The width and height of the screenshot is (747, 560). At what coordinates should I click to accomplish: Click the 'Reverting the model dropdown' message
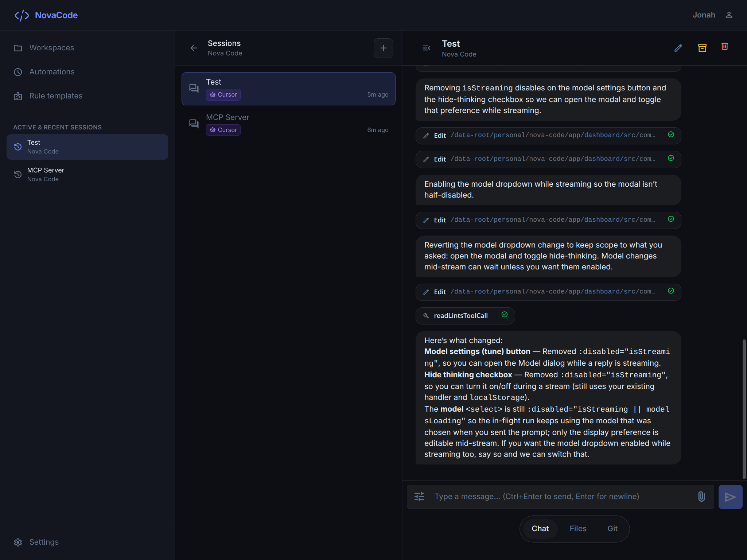pos(548,256)
